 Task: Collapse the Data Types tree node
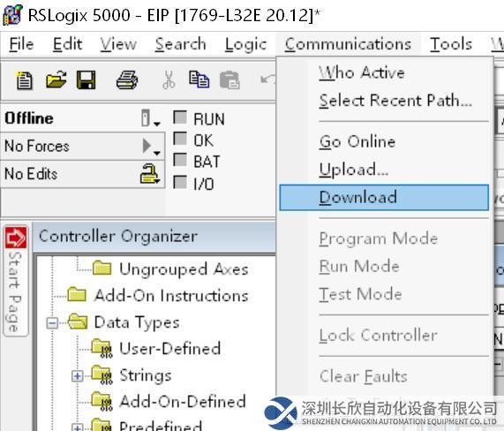point(52,323)
